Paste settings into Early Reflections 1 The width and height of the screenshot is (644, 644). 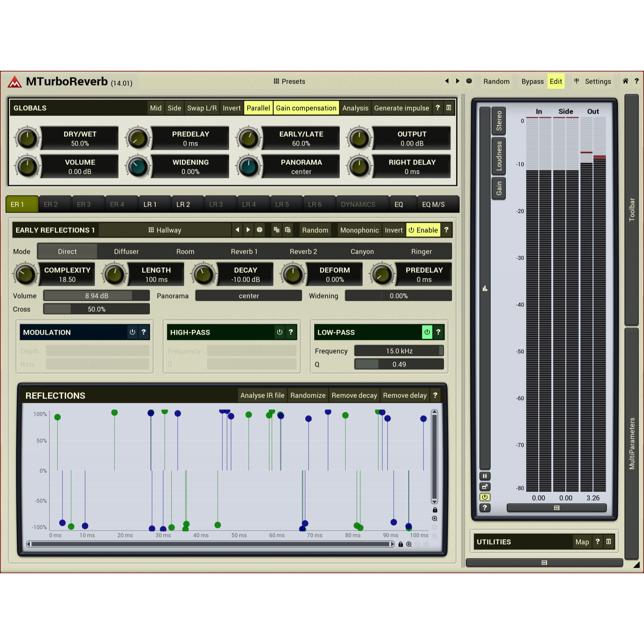pyautogui.click(x=288, y=230)
